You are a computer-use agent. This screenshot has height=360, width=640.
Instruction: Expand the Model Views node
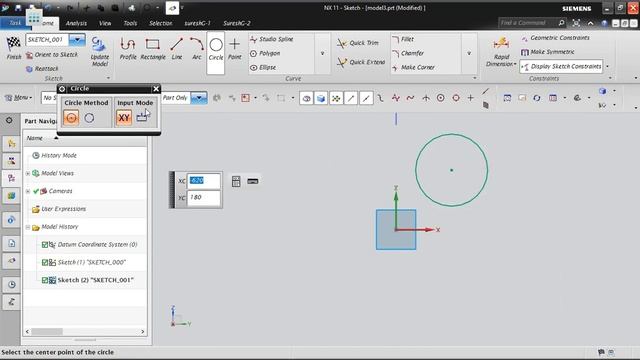tap(28, 173)
